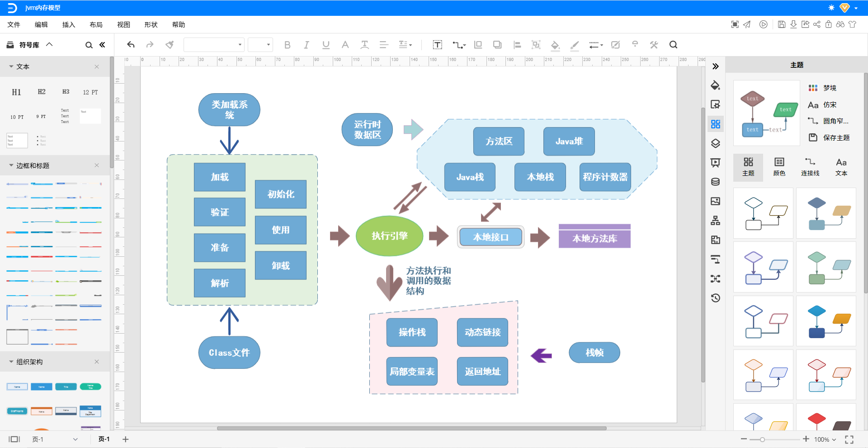Viewport: 868px width, 448px height.
Task: Close the 文本 symbol section
Action: (97, 66)
